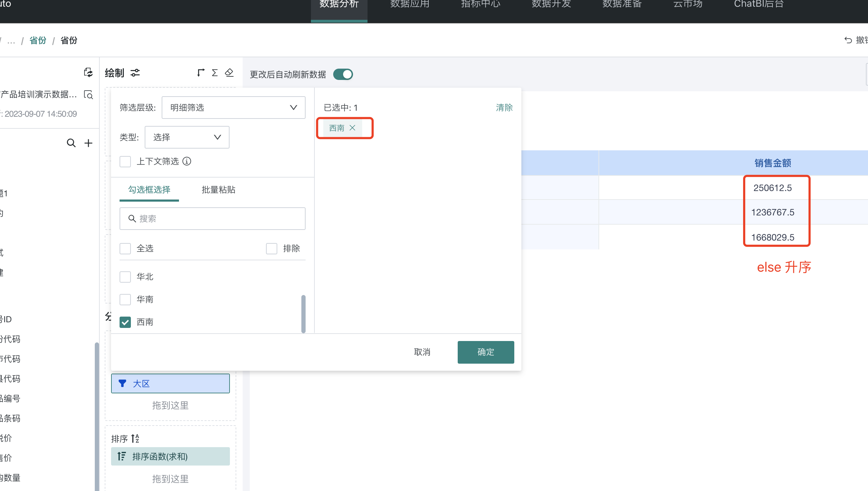The width and height of the screenshot is (868, 491).
Task: Open the dataset preview magnifier icon
Action: (x=88, y=95)
